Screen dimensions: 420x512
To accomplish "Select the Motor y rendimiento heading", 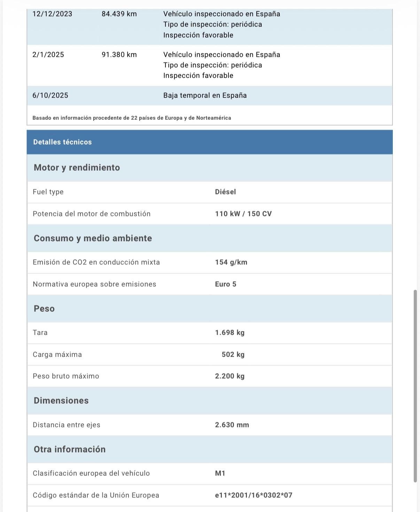I will pyautogui.click(x=77, y=168).
